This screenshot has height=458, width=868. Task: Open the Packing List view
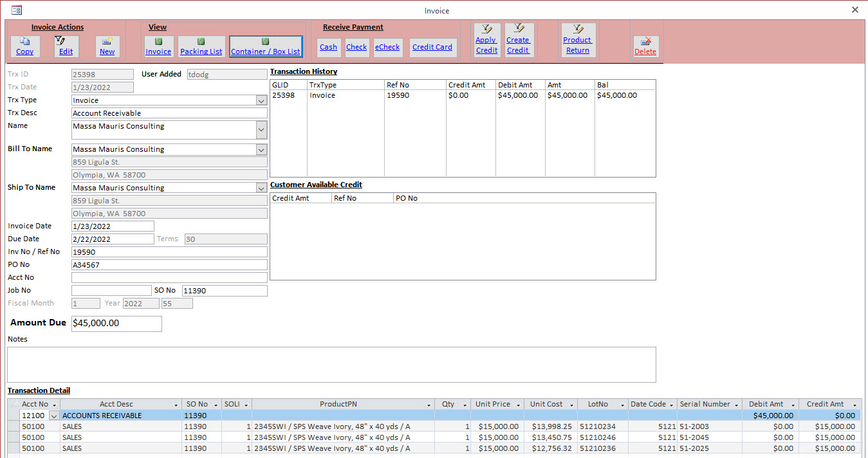(201, 46)
